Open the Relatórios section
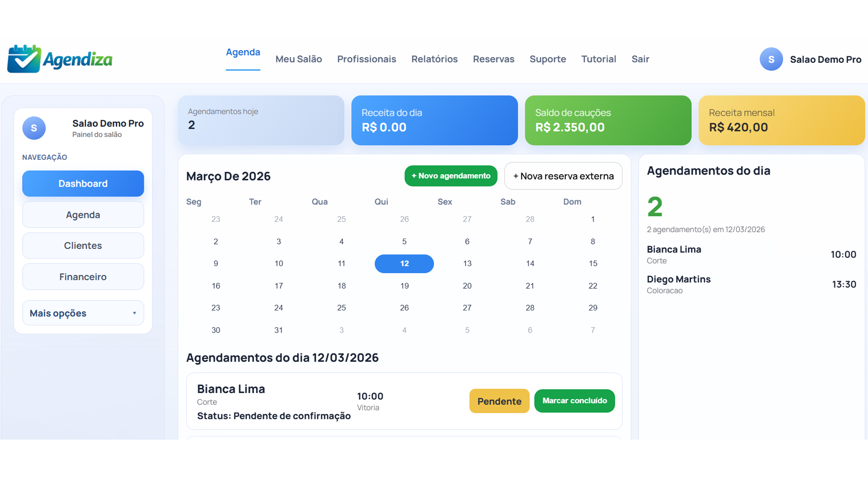 coord(434,59)
